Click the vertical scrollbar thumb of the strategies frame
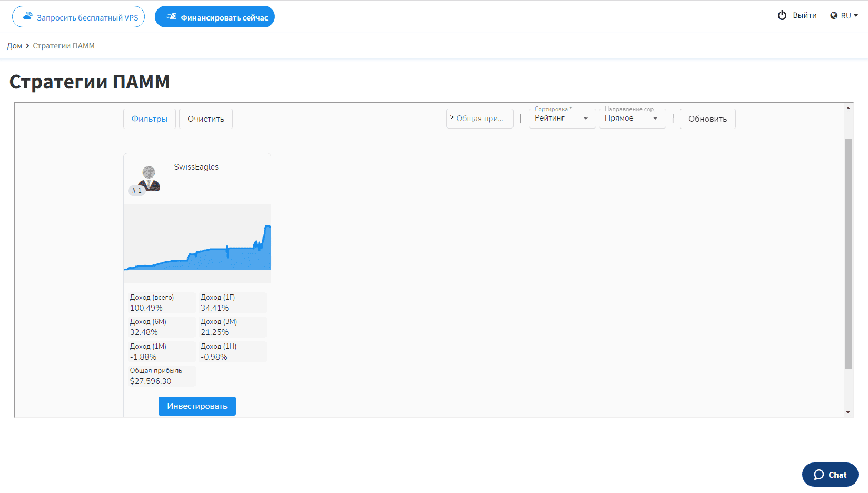This screenshot has height=493, width=868. point(848,253)
